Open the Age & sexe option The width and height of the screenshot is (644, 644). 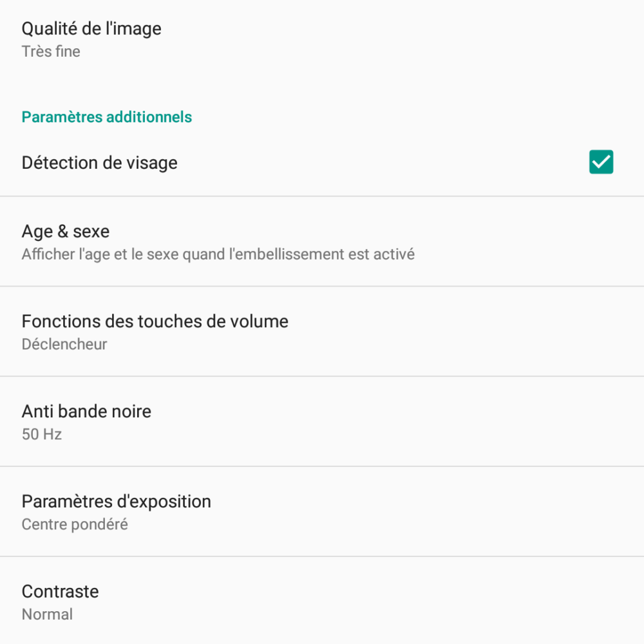322,241
